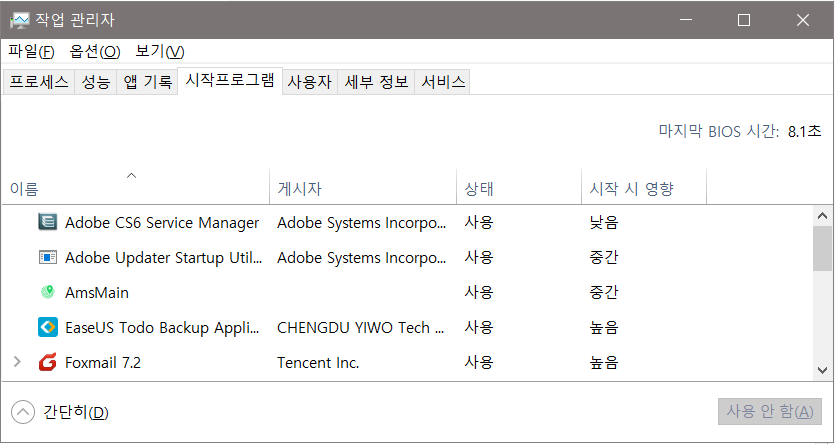This screenshot has height=444, width=835.
Task: Sort by the 게시자 column header
Action: point(363,187)
